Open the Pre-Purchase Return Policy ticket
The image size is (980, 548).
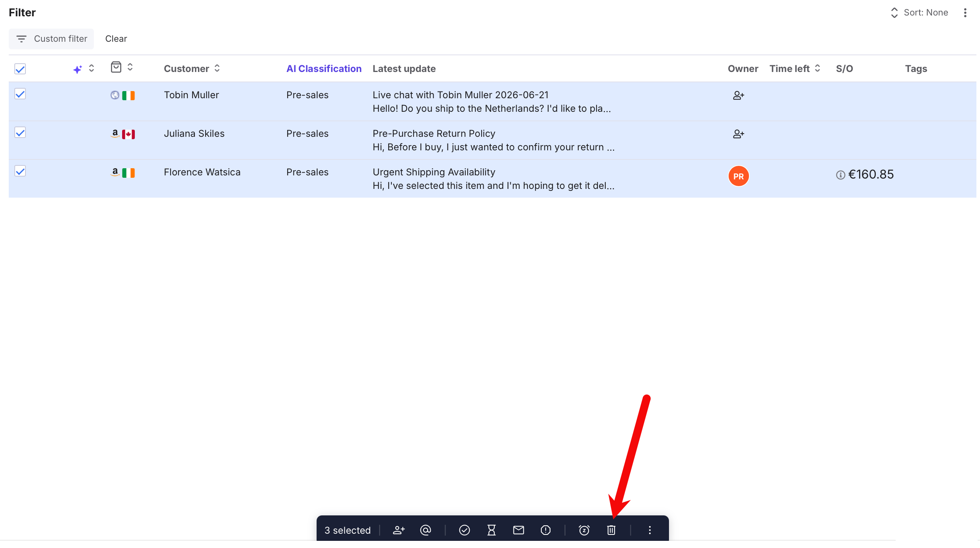tap(434, 134)
